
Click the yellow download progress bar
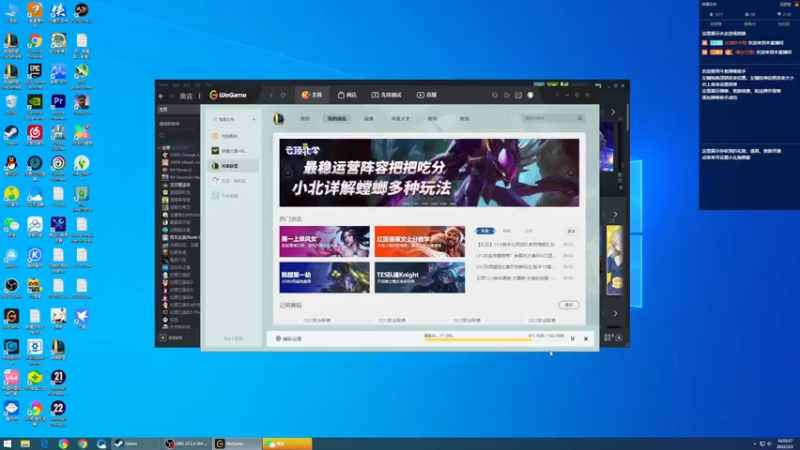[x=478, y=340]
